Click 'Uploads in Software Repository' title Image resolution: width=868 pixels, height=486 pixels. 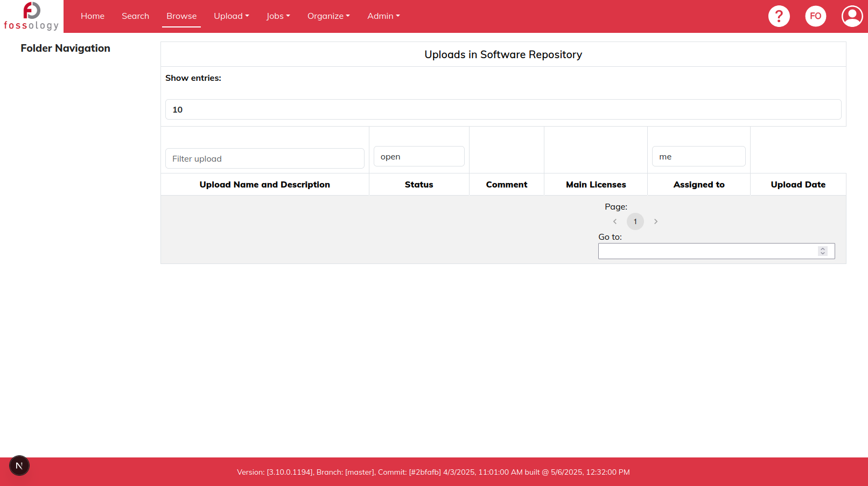(503, 54)
